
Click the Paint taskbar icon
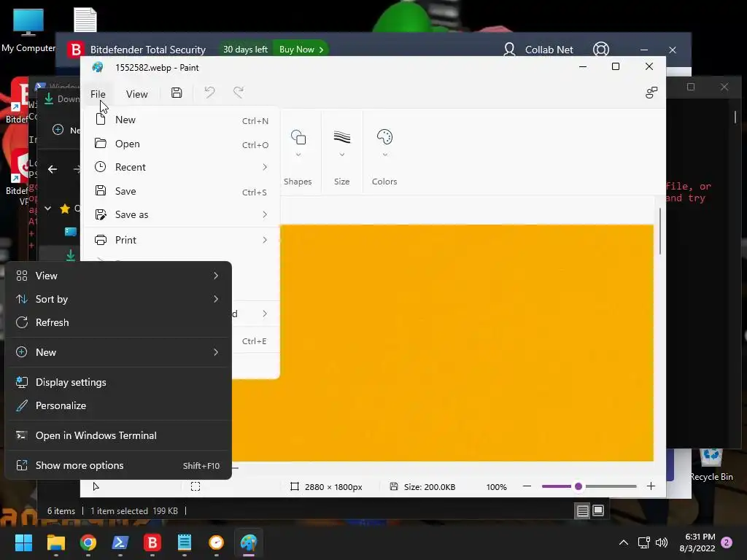(x=249, y=542)
